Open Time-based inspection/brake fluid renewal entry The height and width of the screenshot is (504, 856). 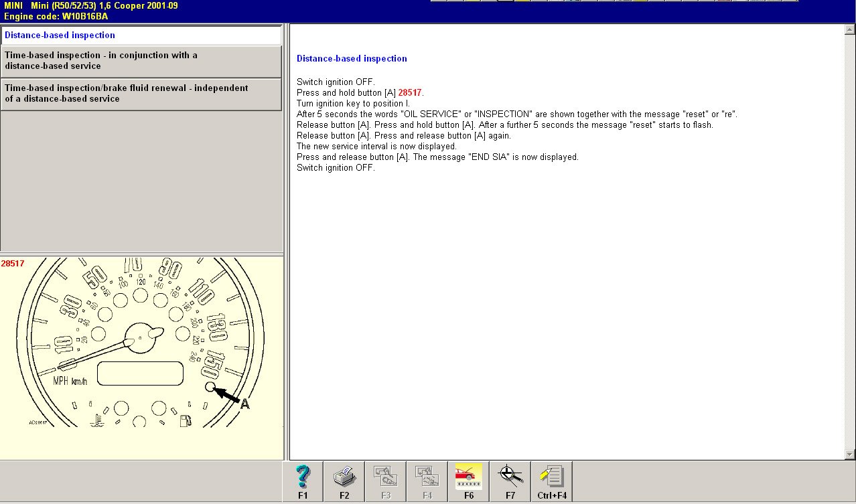[x=141, y=94]
